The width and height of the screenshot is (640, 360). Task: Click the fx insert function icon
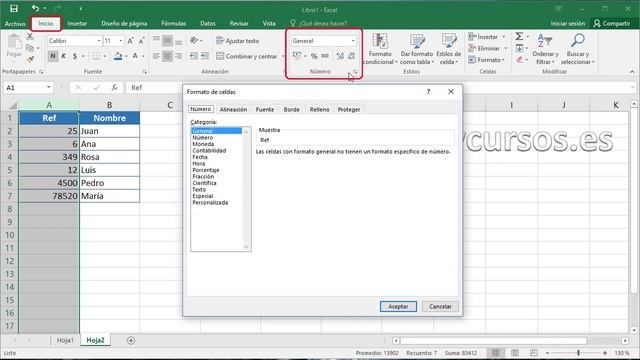[x=114, y=87]
